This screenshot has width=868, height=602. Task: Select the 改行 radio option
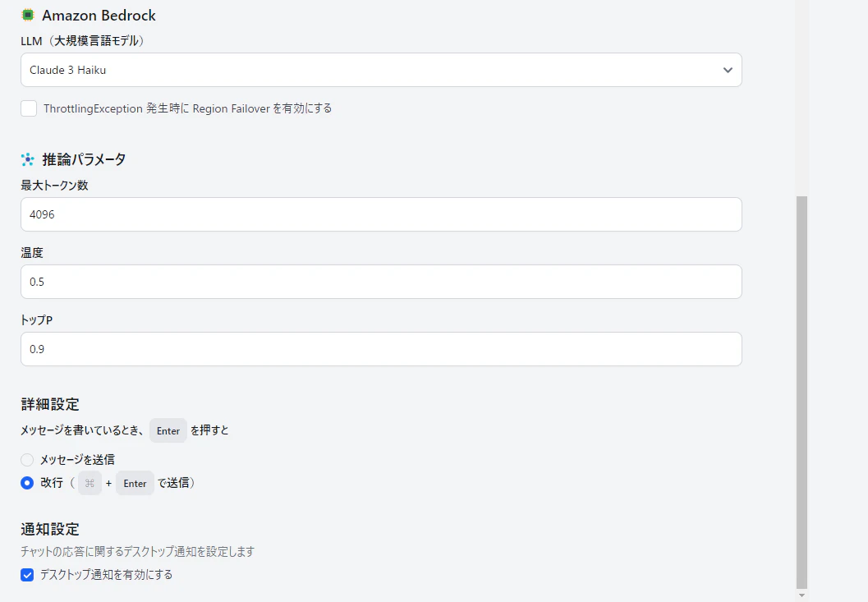27,483
